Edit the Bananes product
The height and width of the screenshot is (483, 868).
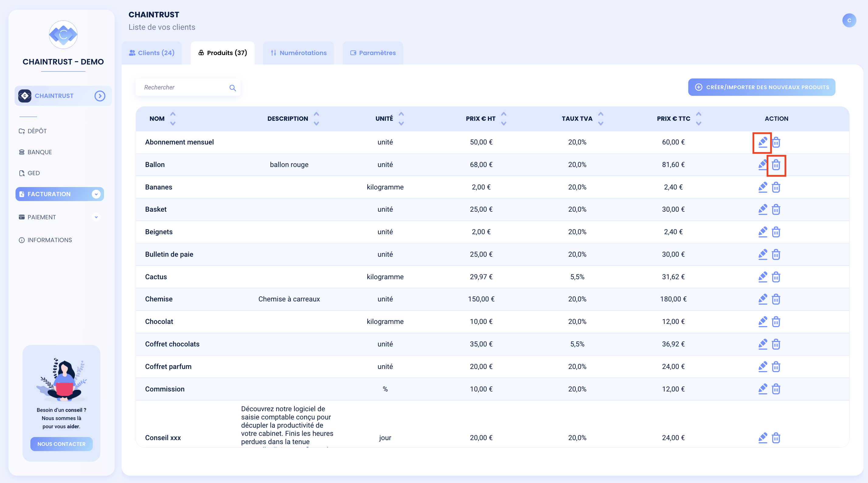pyautogui.click(x=762, y=187)
